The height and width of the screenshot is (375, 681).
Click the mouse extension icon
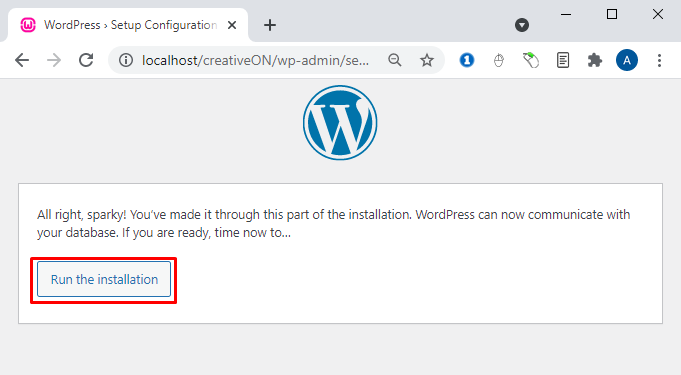(499, 60)
